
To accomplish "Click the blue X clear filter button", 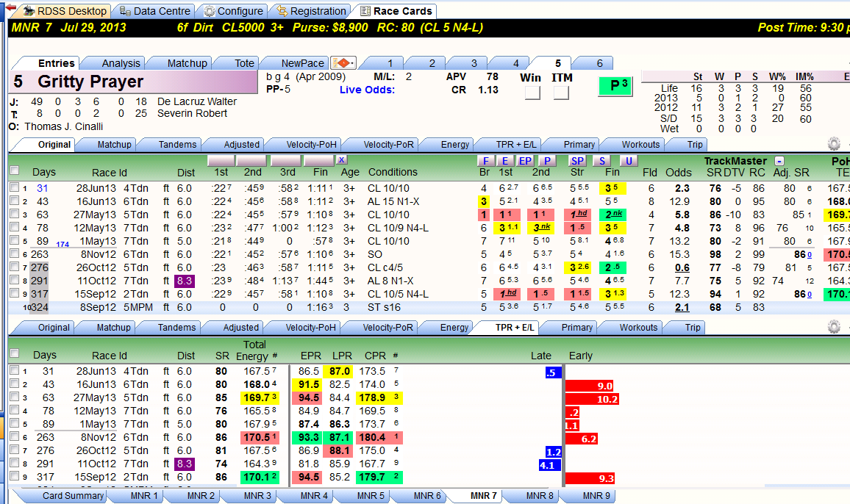I will tap(341, 160).
